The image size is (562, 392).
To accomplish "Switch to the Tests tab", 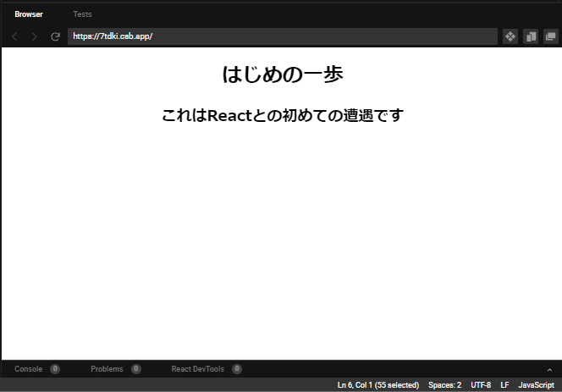I will (82, 14).
